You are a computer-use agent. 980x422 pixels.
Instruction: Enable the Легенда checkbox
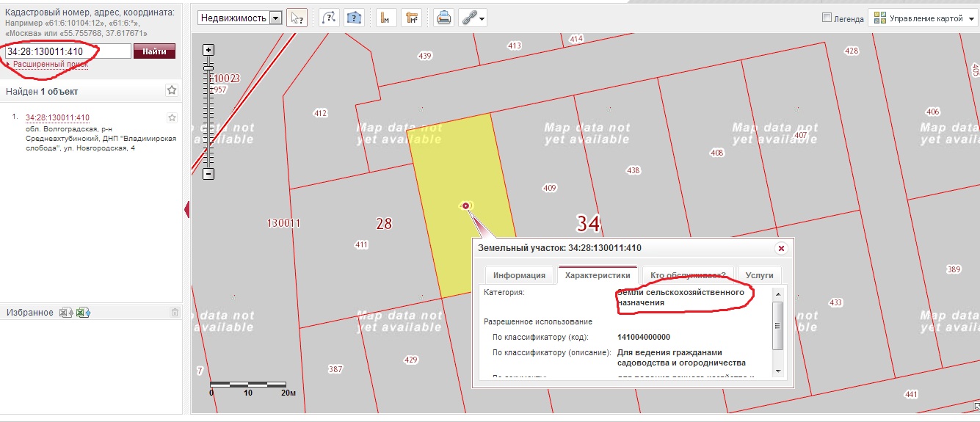pyautogui.click(x=827, y=18)
